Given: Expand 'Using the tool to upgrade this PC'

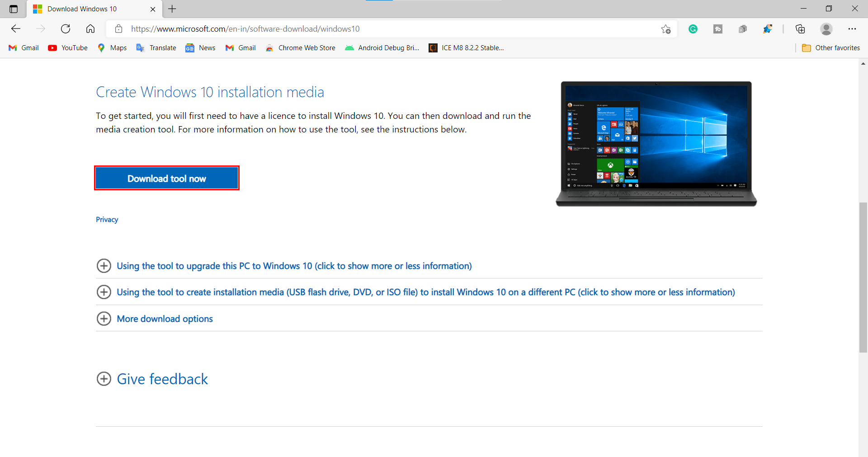Looking at the screenshot, I should pos(294,266).
